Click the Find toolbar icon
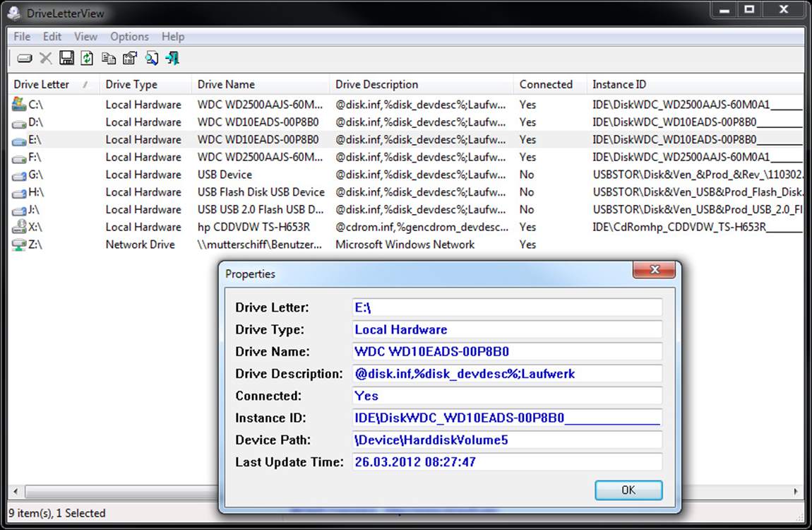The height and width of the screenshot is (530, 812). pyautogui.click(x=151, y=58)
